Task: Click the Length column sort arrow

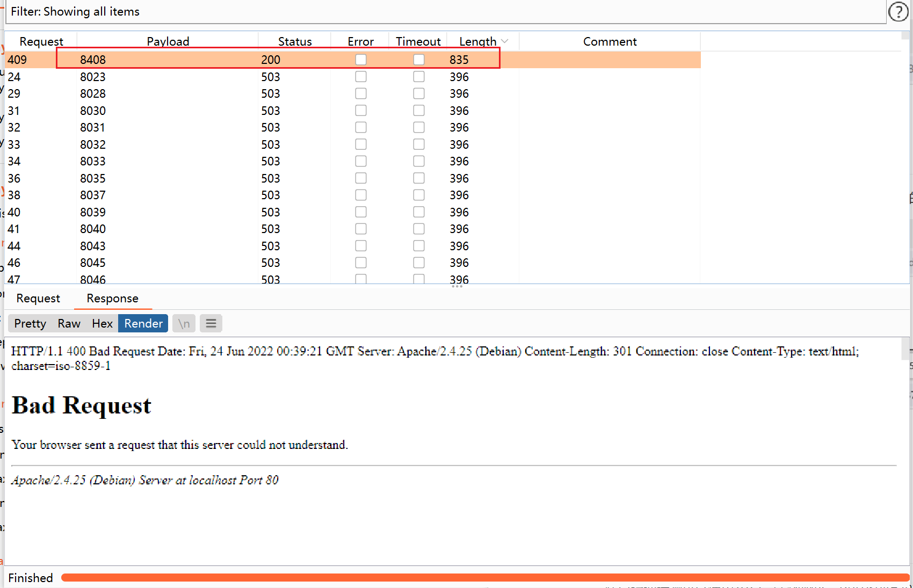Action: click(504, 41)
